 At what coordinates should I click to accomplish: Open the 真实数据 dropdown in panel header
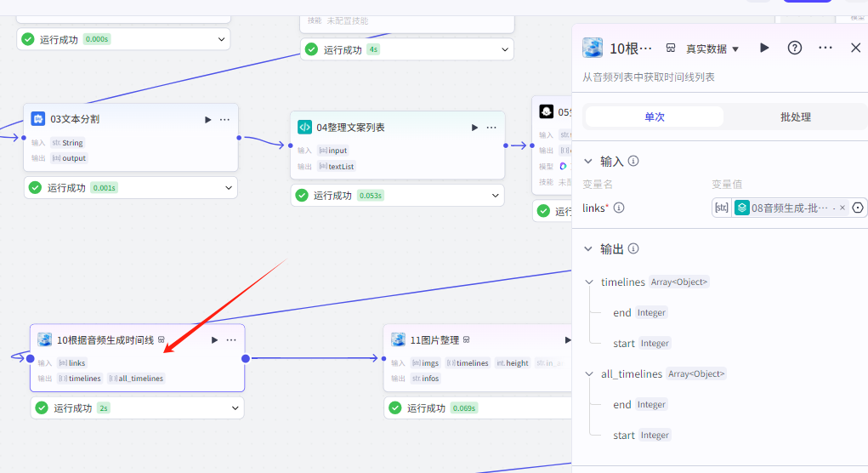[712, 48]
